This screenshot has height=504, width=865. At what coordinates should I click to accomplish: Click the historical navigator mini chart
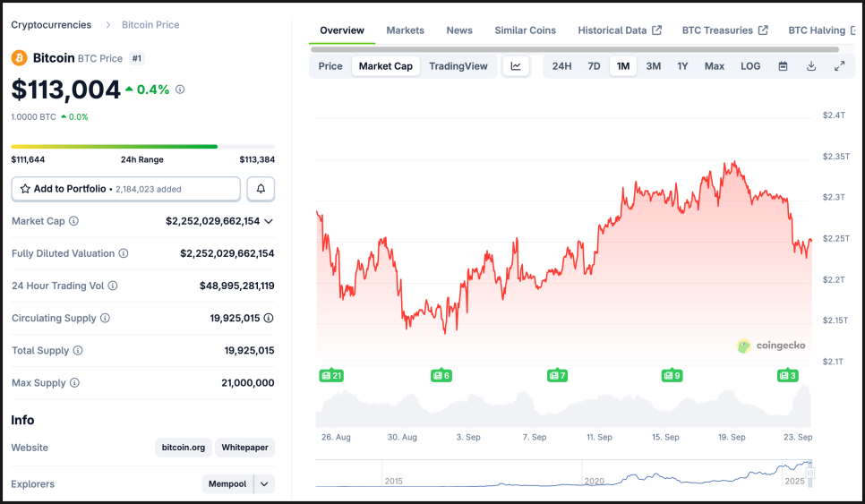(x=564, y=474)
